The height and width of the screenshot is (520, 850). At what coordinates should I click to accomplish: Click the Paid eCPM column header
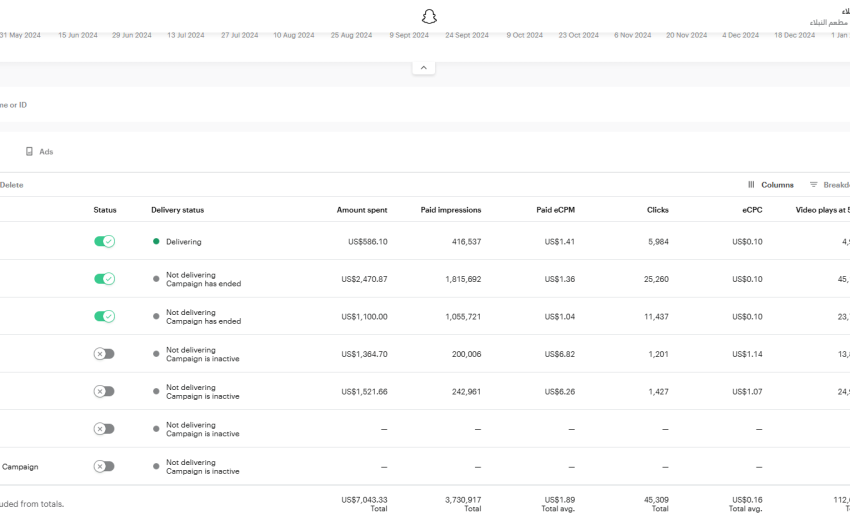click(x=555, y=210)
